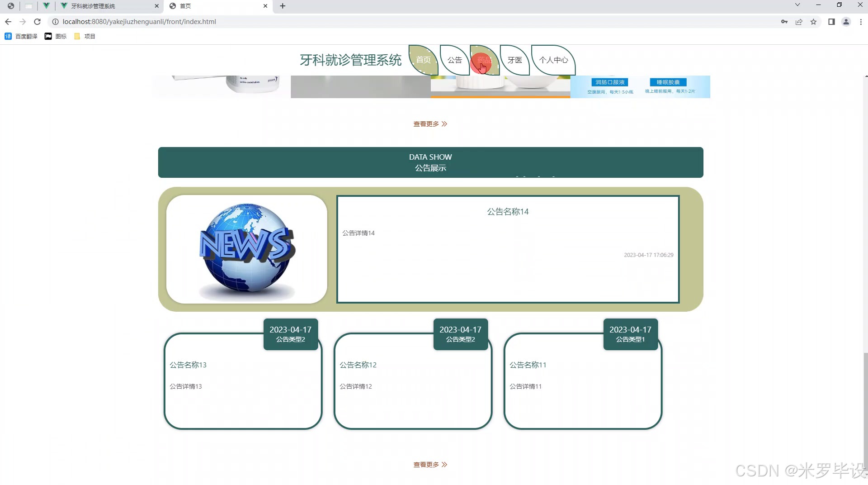868x485 pixels.
Task: Open announcement 公告名称14
Action: [507, 211]
